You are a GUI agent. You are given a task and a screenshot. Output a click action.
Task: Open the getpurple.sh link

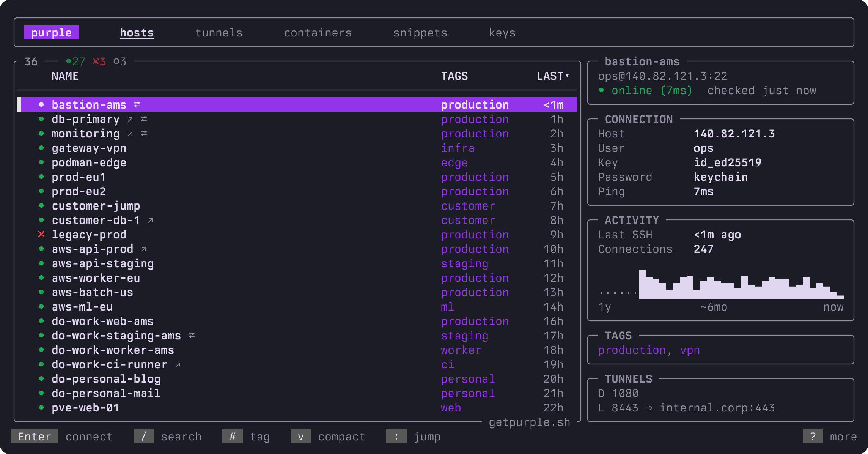coord(530,422)
